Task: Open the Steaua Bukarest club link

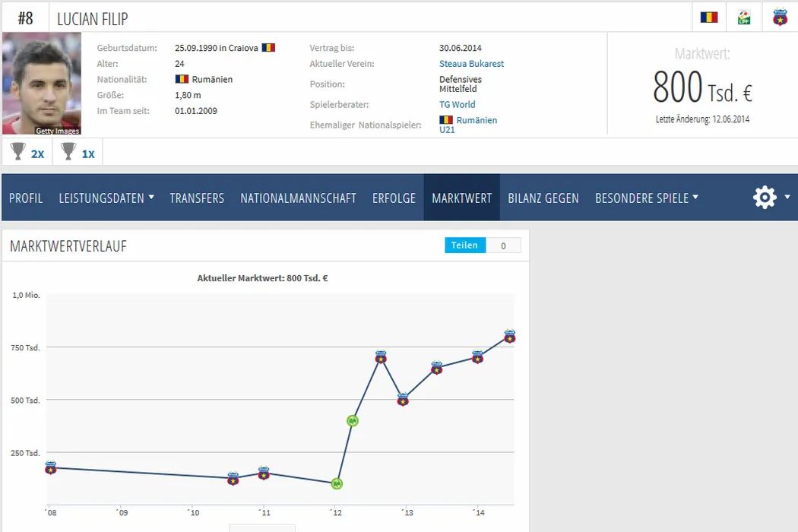Action: click(471, 64)
